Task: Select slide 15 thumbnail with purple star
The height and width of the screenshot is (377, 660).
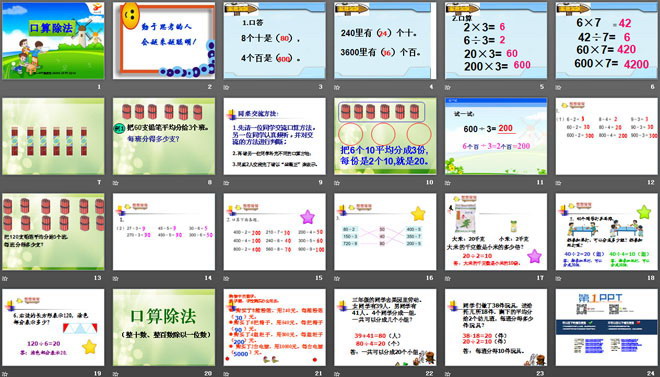Action: [x=274, y=232]
